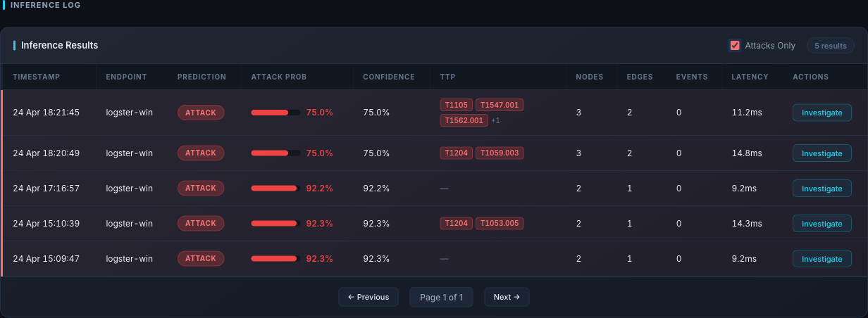Select the ATTACK badge in the 18:21:45 row
The image size is (868, 318).
[x=201, y=113]
